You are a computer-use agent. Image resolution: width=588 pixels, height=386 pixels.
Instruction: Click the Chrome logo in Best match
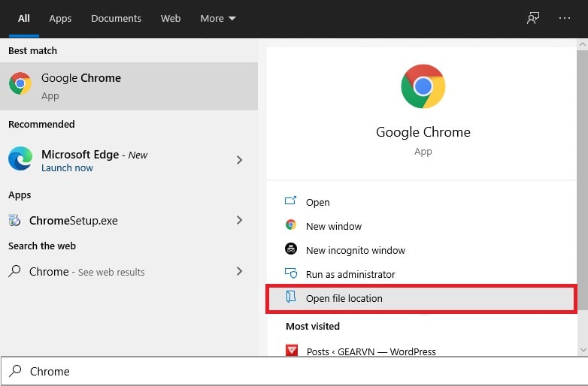[20, 83]
